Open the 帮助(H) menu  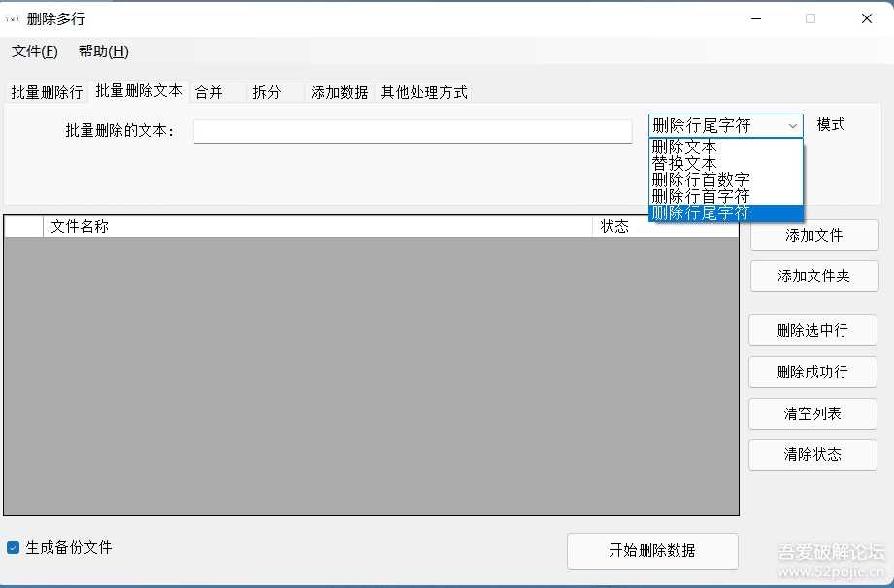[101, 50]
